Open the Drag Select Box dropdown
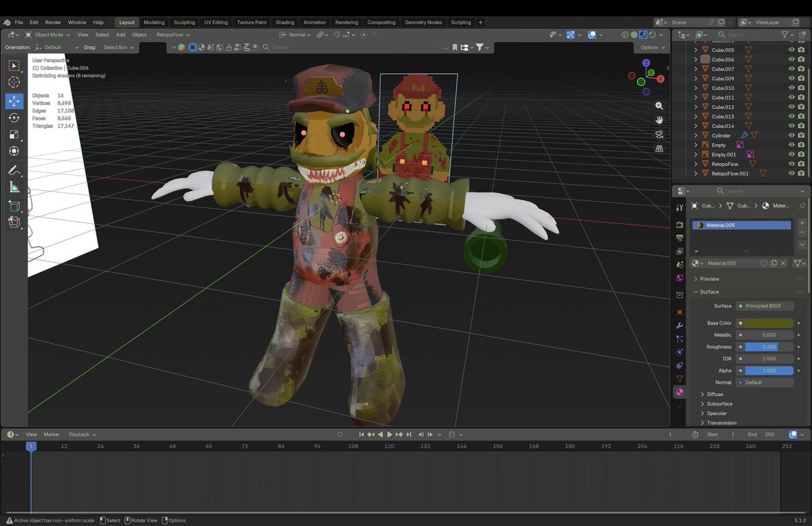Image resolution: width=812 pixels, height=526 pixels. tap(118, 47)
